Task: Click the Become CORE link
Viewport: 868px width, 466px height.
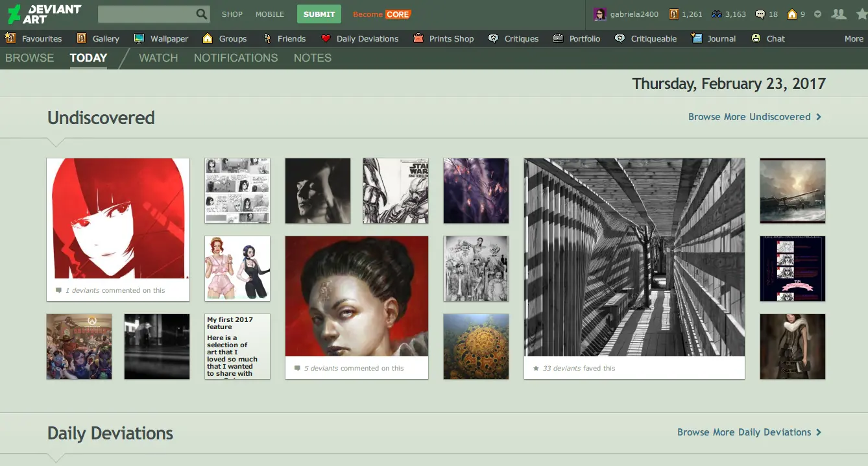Action: click(x=381, y=14)
